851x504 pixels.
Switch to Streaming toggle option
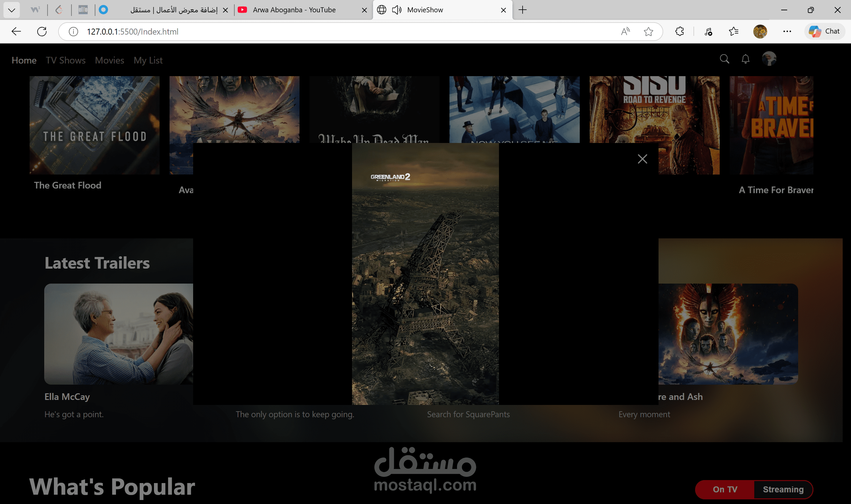point(783,489)
